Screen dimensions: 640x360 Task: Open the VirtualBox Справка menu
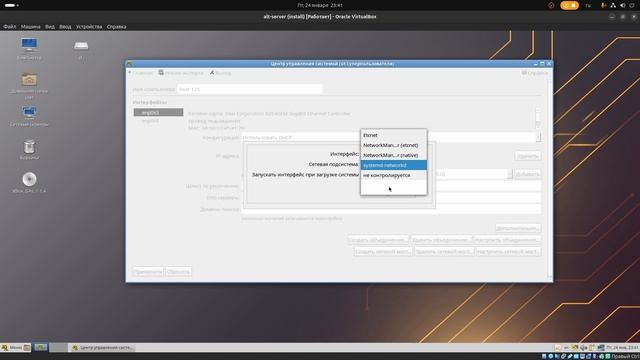[116, 27]
